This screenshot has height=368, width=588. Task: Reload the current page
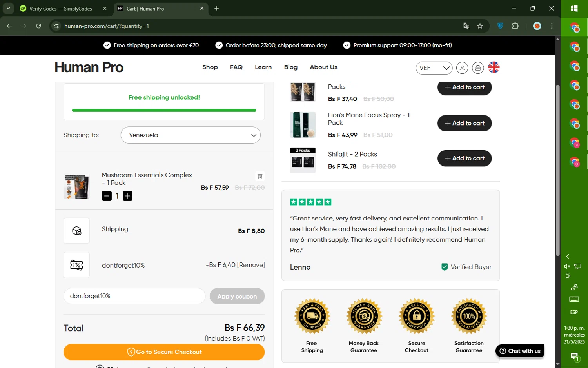pyautogui.click(x=38, y=26)
